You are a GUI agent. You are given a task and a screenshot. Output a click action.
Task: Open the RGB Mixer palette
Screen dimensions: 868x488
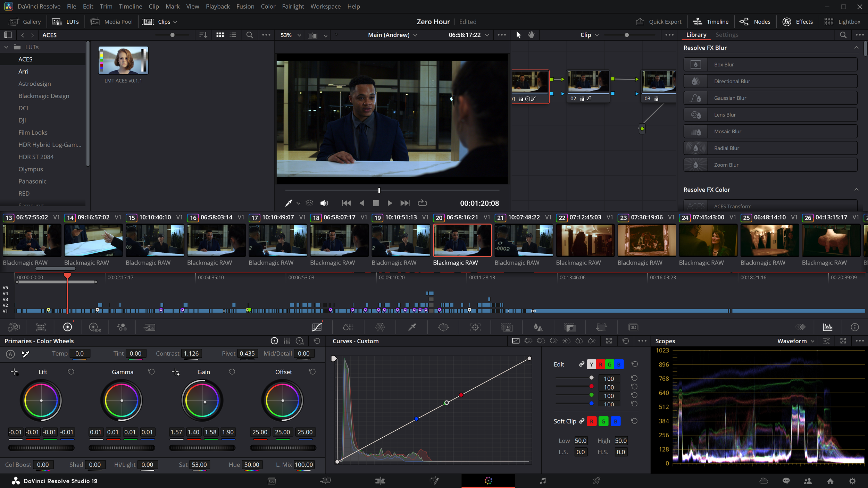[x=122, y=327]
